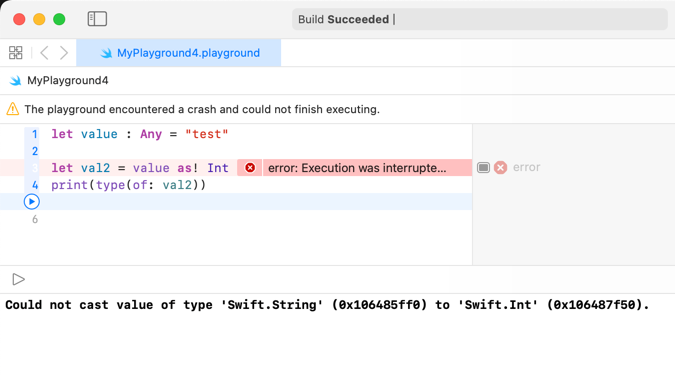Screen dimensions: 675x381
Task: Click the Any type annotation
Action: click(x=151, y=134)
